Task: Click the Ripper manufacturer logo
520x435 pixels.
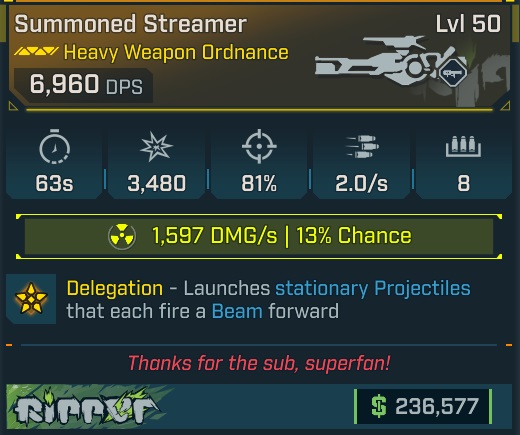Action: [x=87, y=407]
